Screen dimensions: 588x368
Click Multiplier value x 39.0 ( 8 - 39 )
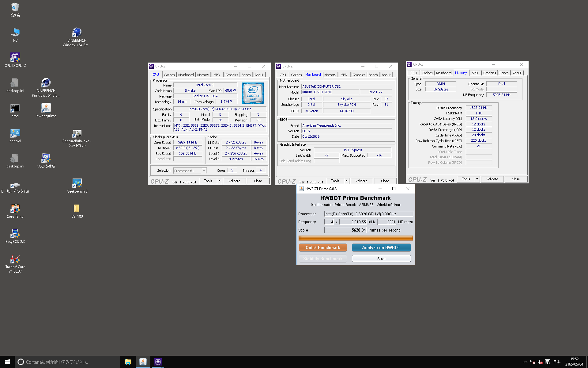pos(188,148)
